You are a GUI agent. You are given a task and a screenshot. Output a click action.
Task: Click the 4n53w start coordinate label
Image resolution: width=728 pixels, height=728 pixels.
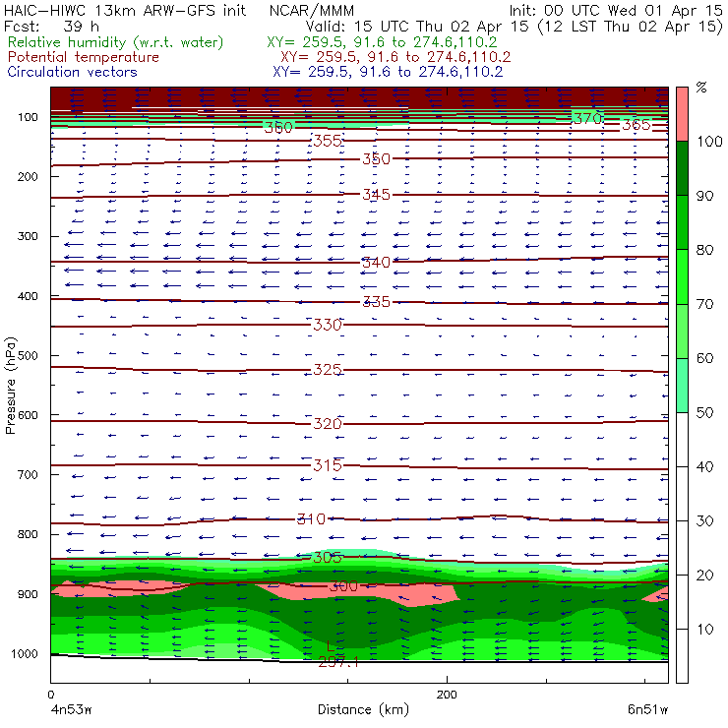[72, 709]
